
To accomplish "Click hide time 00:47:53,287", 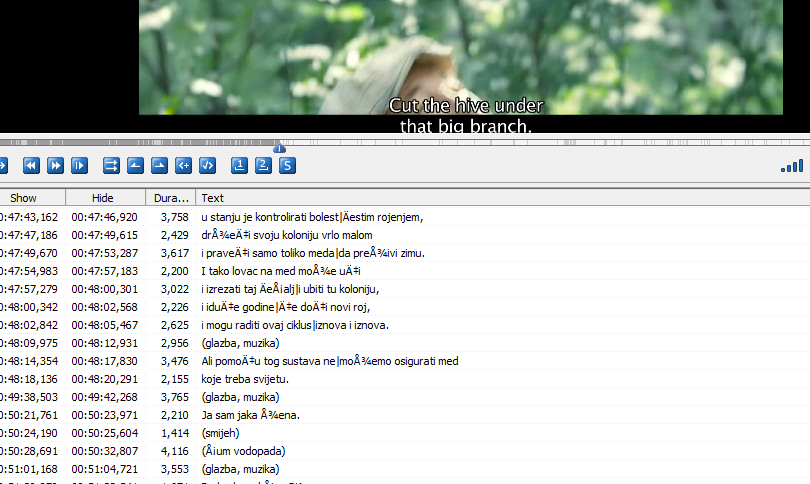I will click(105, 254).
